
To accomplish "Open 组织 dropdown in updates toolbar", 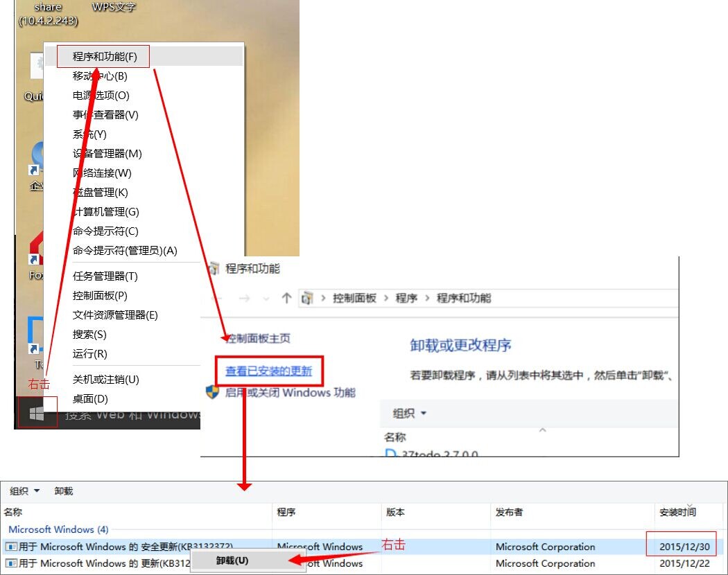I will [24, 491].
